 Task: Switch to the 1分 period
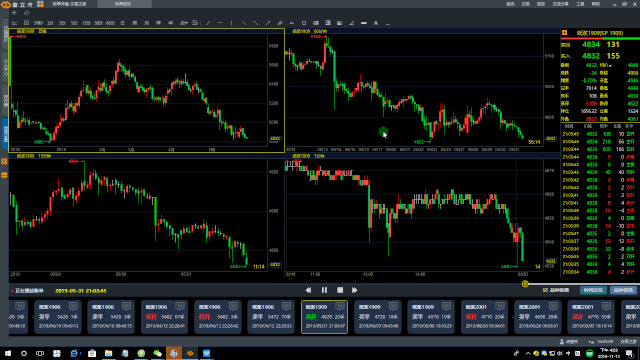pyautogui.click(x=50, y=23)
